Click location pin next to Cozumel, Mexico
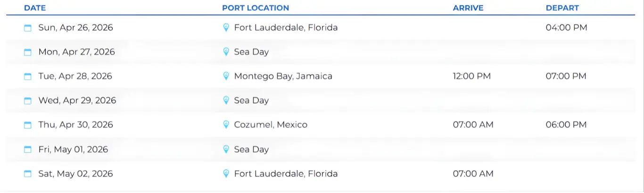This screenshot has width=644, height=193. pos(226,125)
